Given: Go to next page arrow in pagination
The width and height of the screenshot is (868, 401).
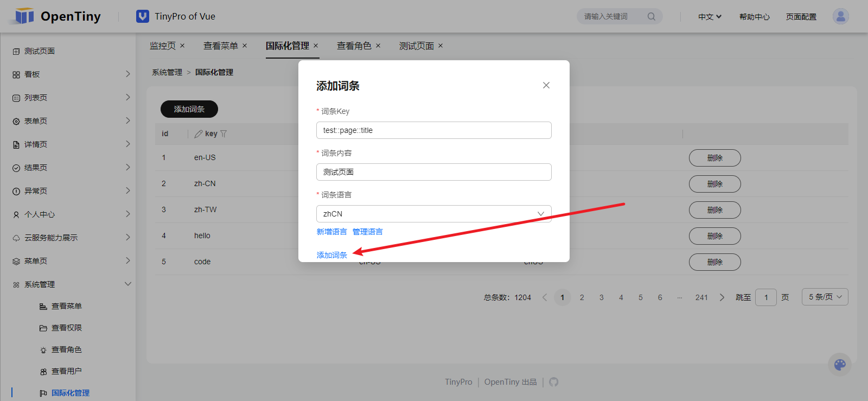Looking at the screenshot, I should 722,297.
